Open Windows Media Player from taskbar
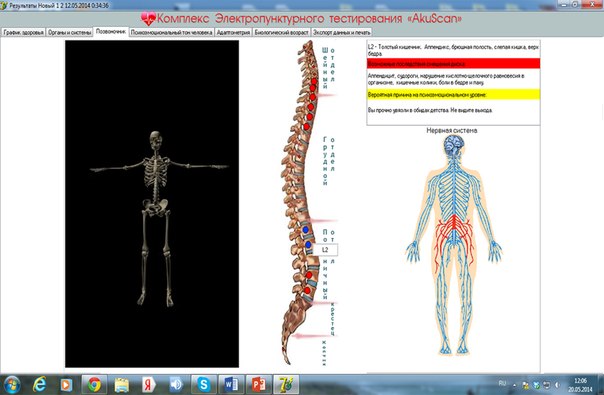The image size is (604, 395). click(66, 385)
